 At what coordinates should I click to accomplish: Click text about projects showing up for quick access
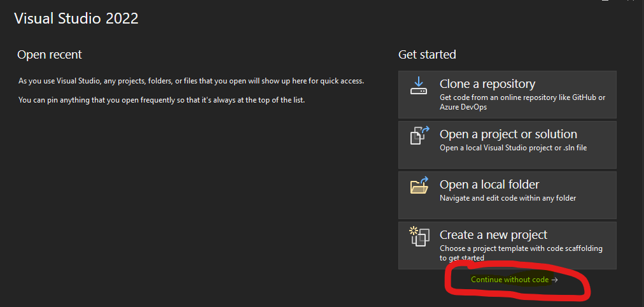192,81
